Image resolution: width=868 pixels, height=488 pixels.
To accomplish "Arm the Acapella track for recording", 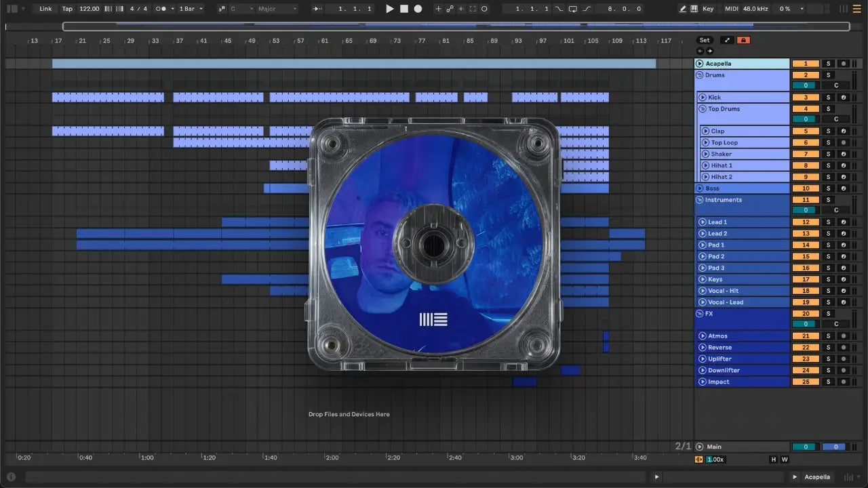I will tap(844, 64).
